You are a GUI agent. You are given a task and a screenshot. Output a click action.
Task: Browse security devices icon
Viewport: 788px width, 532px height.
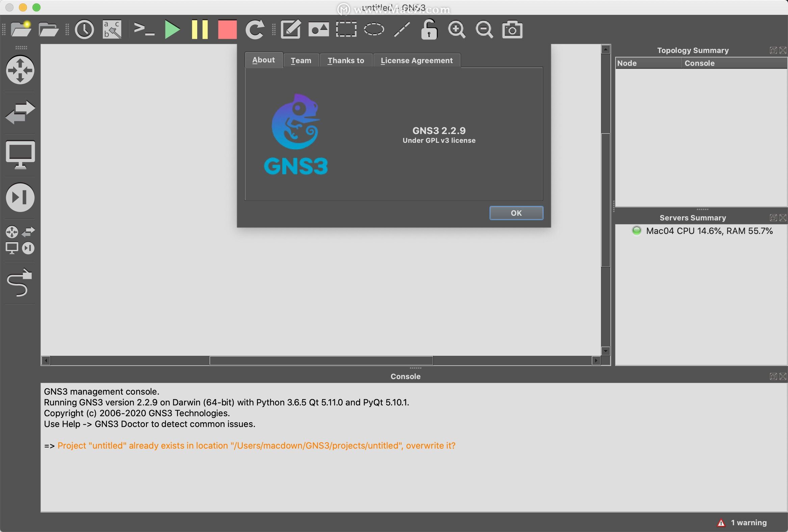20,197
